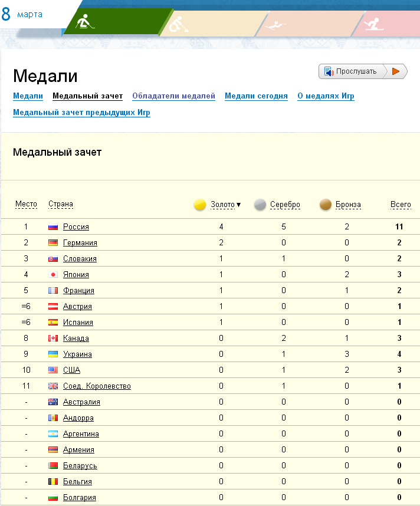Switch to Обладатели медалей tab
The width and height of the screenshot is (420, 506).
173,96
